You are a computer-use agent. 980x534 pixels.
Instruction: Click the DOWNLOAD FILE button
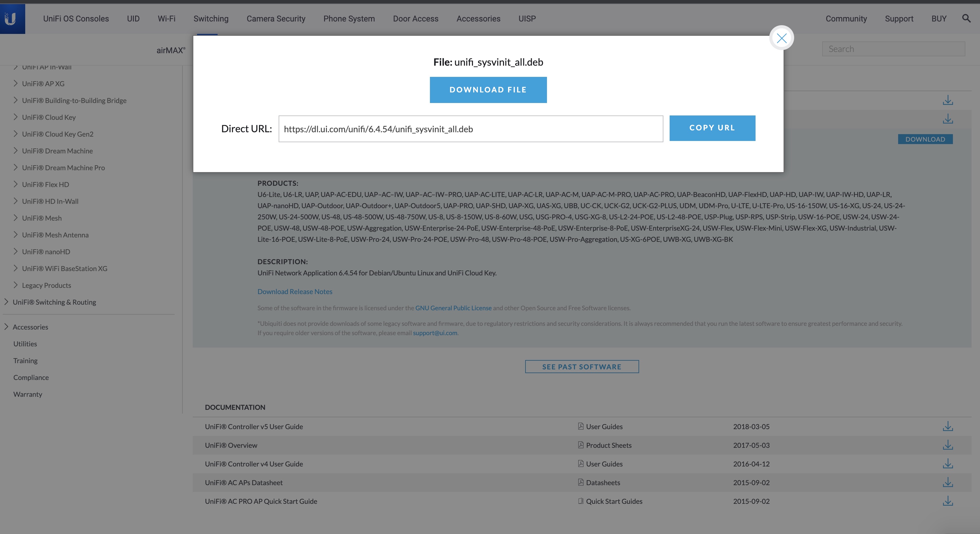click(488, 90)
